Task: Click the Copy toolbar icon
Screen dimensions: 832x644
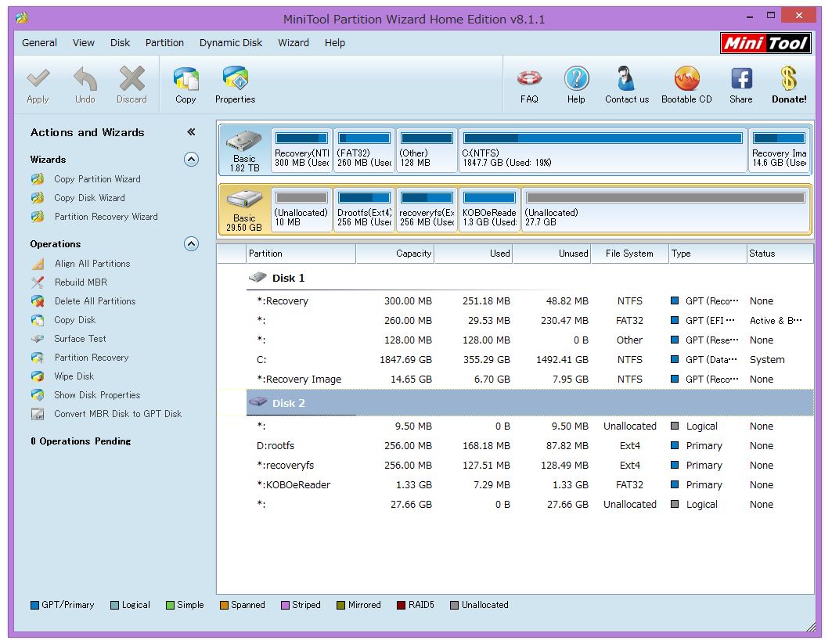Action: pyautogui.click(x=185, y=79)
